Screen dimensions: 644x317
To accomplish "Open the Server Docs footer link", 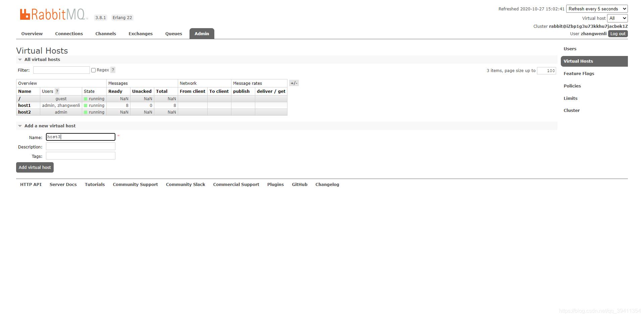I will 63,185.
